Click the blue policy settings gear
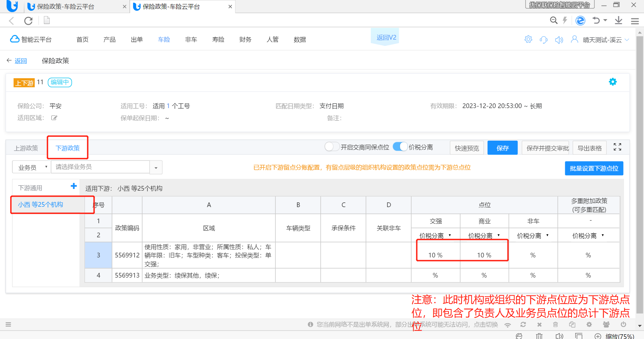644x339 pixels. pyautogui.click(x=613, y=82)
